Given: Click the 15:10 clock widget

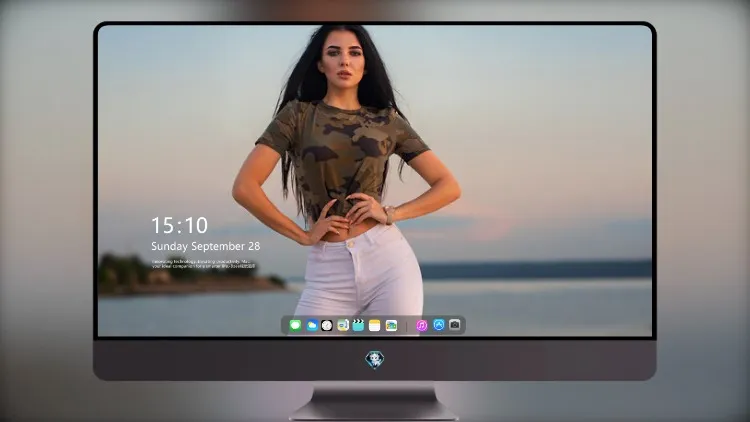Looking at the screenshot, I should coord(179,225).
